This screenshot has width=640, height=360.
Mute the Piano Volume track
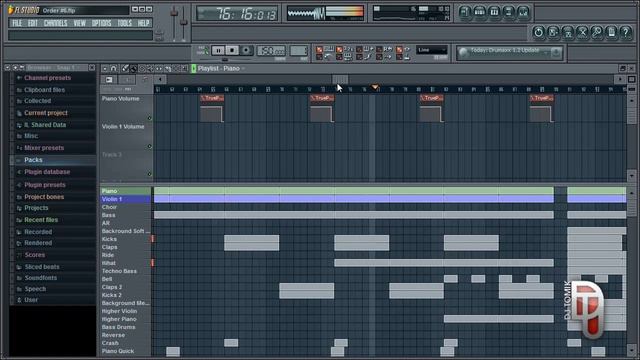pyautogui.click(x=149, y=118)
